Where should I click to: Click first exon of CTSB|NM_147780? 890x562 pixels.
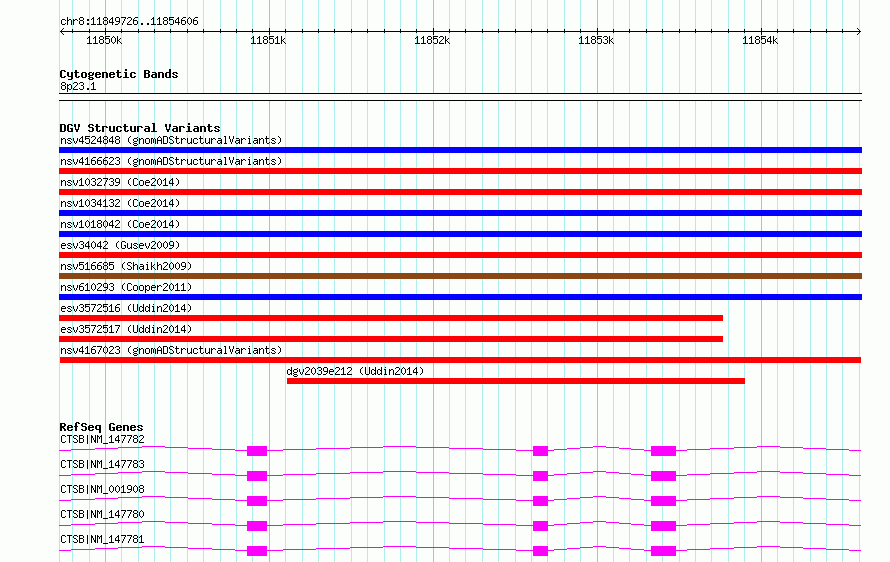point(257,526)
